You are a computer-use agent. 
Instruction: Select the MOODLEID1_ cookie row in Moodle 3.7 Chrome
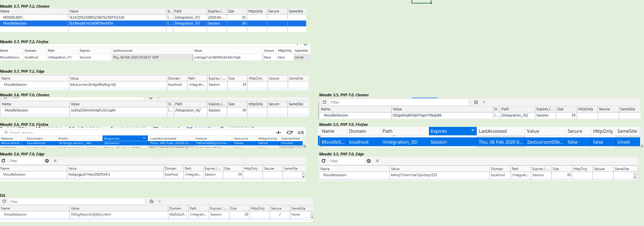(x=153, y=17)
